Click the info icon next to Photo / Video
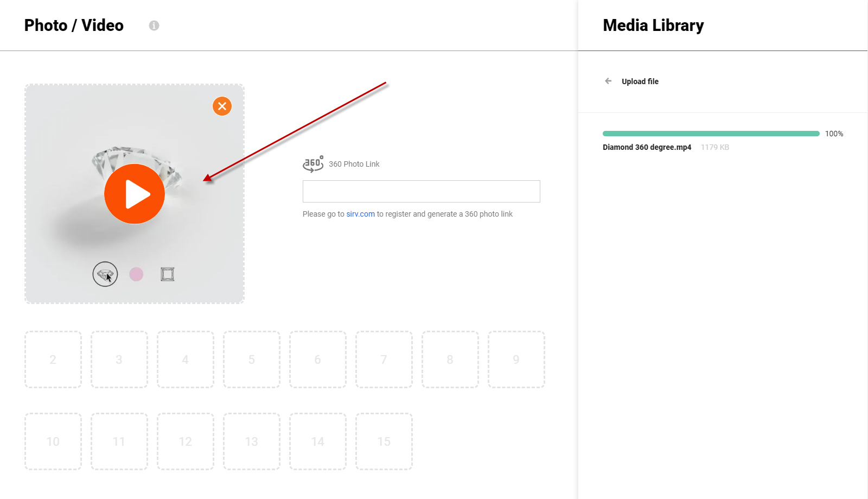Image resolution: width=868 pixels, height=499 pixels. tap(154, 26)
